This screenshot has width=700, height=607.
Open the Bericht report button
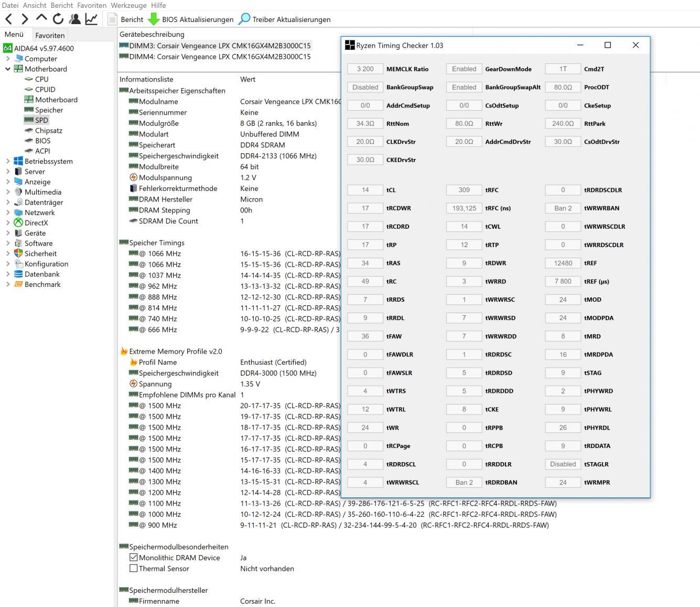click(125, 19)
